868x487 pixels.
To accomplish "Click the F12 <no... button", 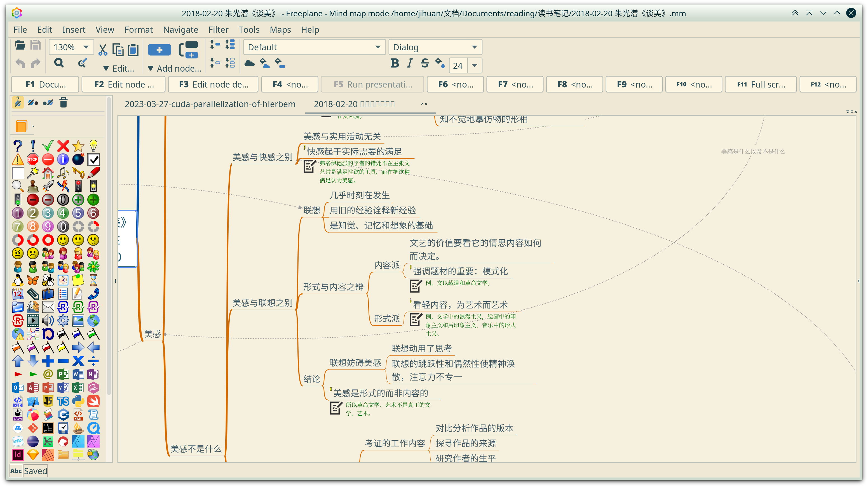I will click(828, 84).
